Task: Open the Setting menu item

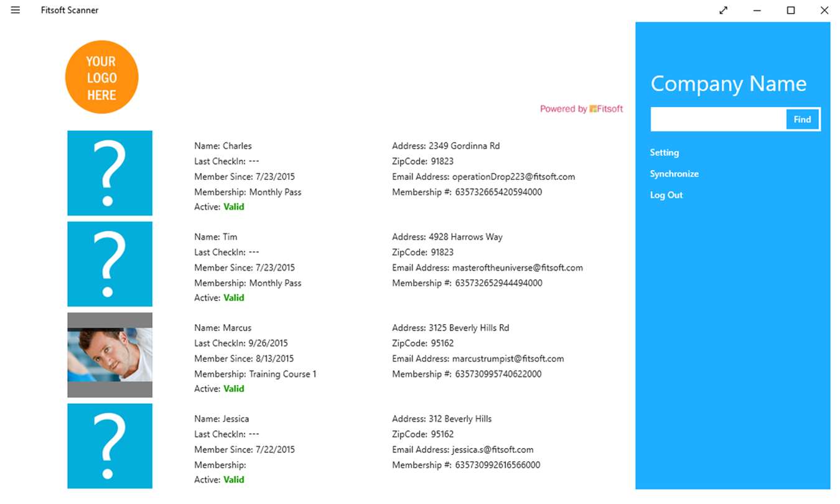Action: tap(665, 152)
